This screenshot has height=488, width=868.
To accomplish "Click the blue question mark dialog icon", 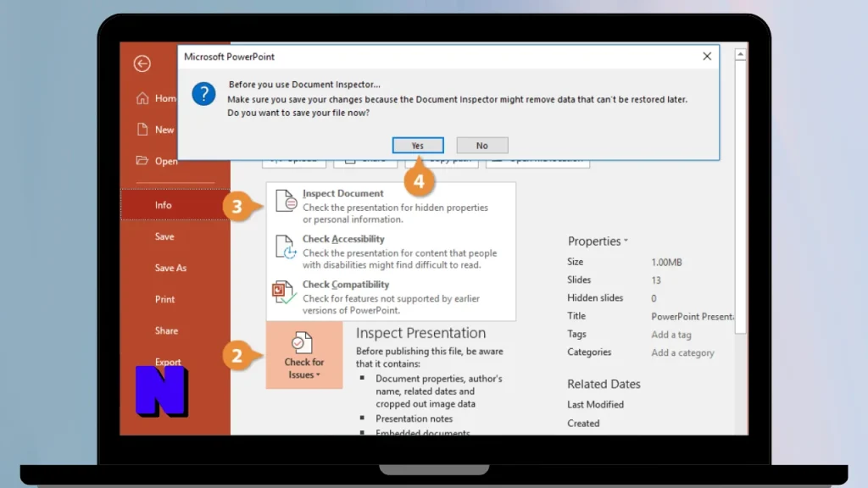I will click(x=203, y=94).
